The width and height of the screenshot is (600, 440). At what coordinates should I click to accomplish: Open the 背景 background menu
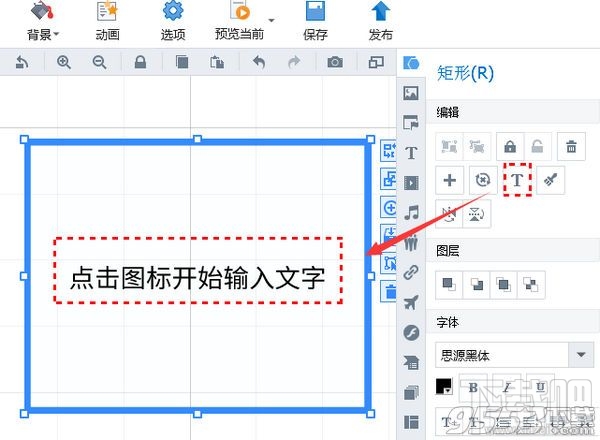click(x=42, y=22)
